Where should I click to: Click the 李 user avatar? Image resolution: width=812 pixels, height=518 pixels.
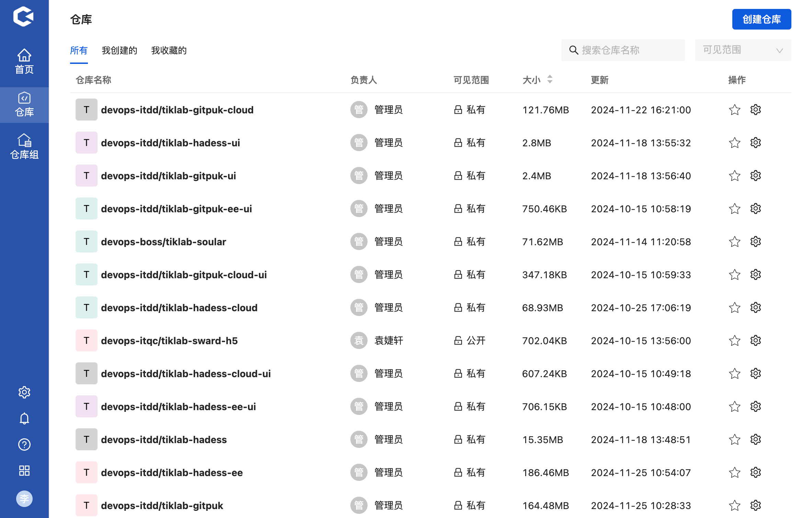[x=24, y=498]
